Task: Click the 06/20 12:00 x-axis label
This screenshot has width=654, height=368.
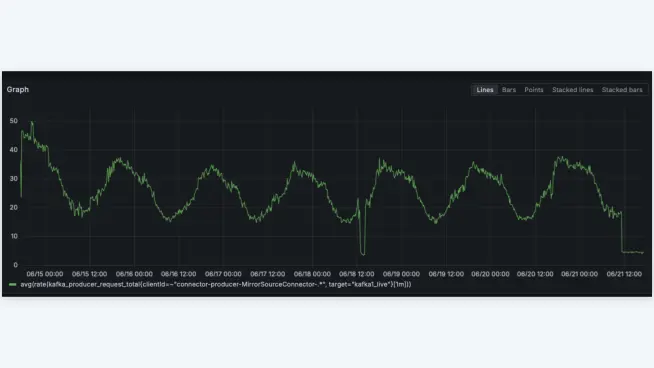Action: click(x=535, y=274)
